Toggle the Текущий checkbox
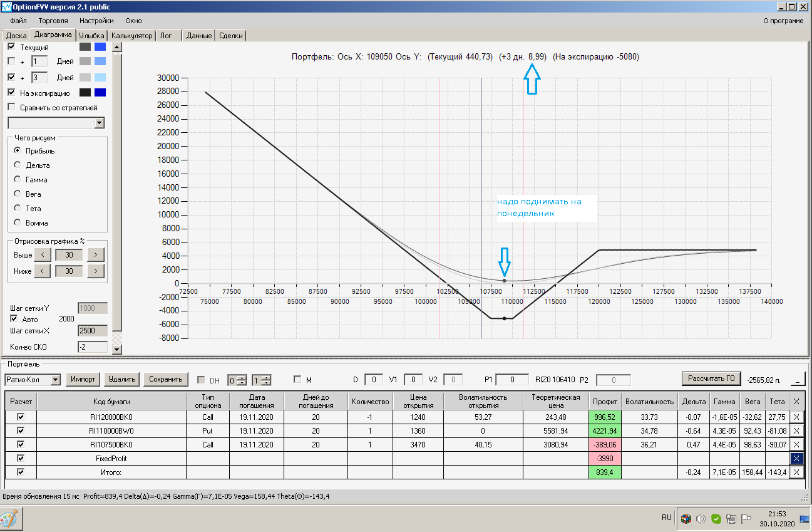This screenshot has width=812, height=532. pos(11,47)
